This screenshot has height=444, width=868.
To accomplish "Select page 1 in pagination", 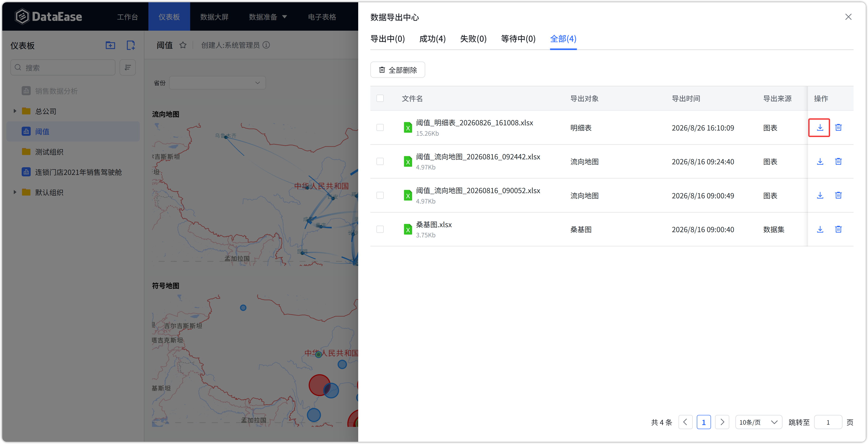I will coord(704,422).
